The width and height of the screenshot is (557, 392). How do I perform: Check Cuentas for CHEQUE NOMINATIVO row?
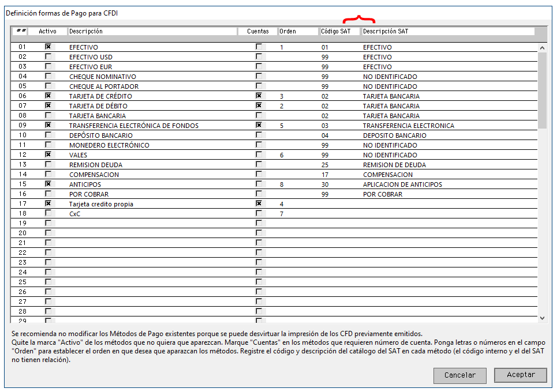[259, 76]
